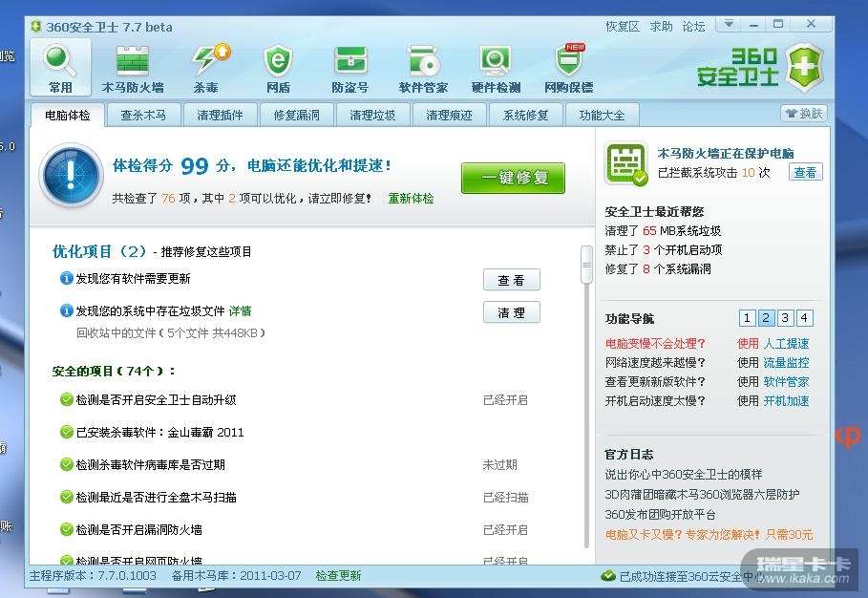The width and height of the screenshot is (868, 598).
Task: Click the vertical scrollbar thumb in results list
Action: point(586,265)
